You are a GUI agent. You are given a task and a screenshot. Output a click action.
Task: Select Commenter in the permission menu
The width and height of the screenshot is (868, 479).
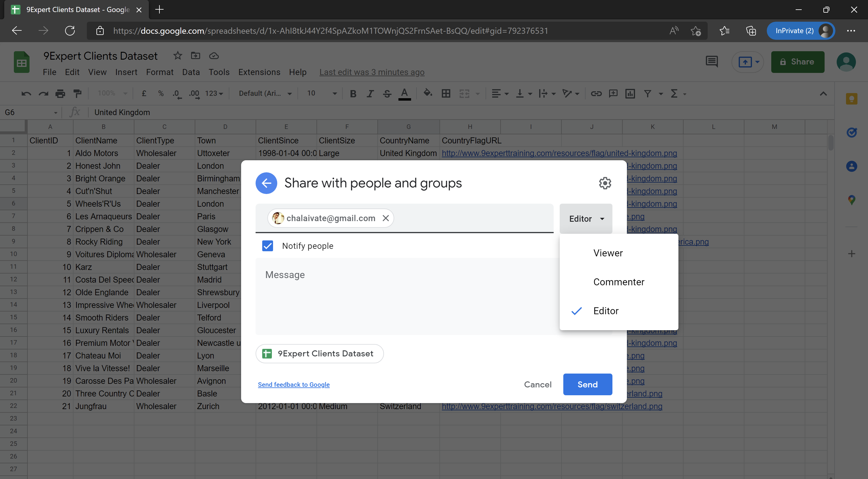pos(619,282)
